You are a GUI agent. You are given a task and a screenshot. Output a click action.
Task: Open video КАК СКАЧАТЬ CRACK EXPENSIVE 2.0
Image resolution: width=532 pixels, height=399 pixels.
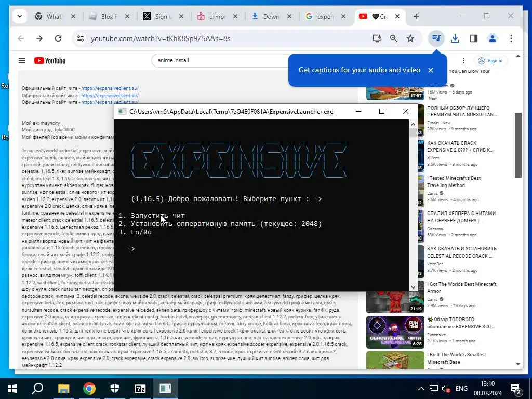coord(460,147)
